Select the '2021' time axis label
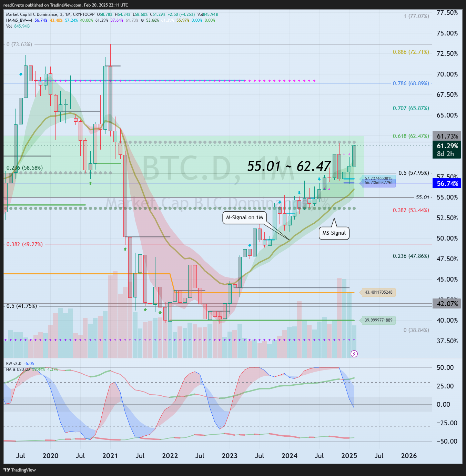466x476 pixels. (110, 456)
